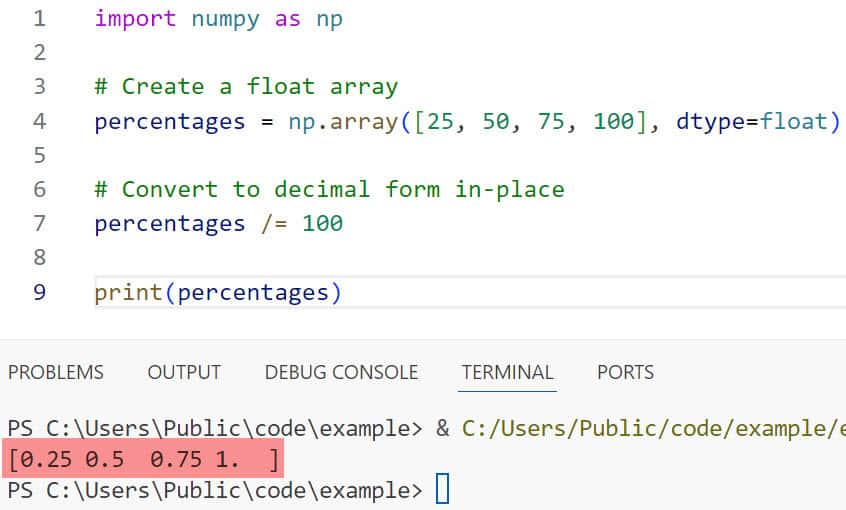Click the print function call on line 9
This screenshot has width=846, height=510.
[128, 292]
